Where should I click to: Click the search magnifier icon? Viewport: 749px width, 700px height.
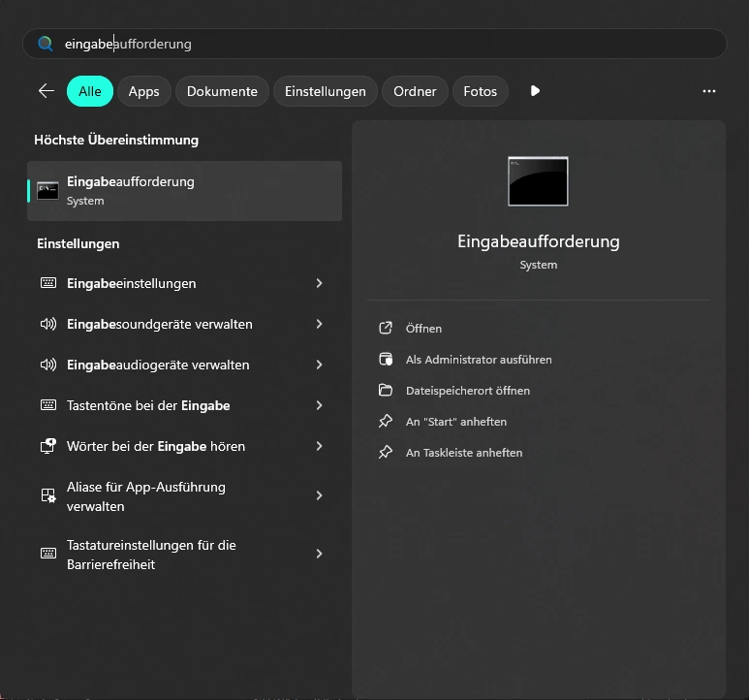point(46,44)
